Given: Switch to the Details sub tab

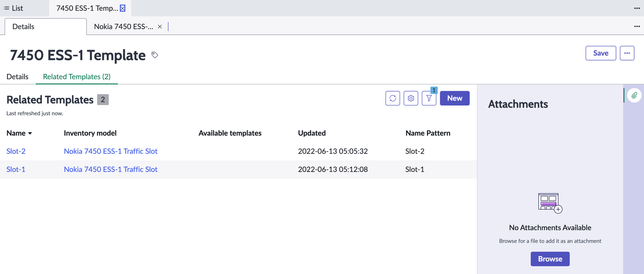Looking at the screenshot, I should click(46, 26).
